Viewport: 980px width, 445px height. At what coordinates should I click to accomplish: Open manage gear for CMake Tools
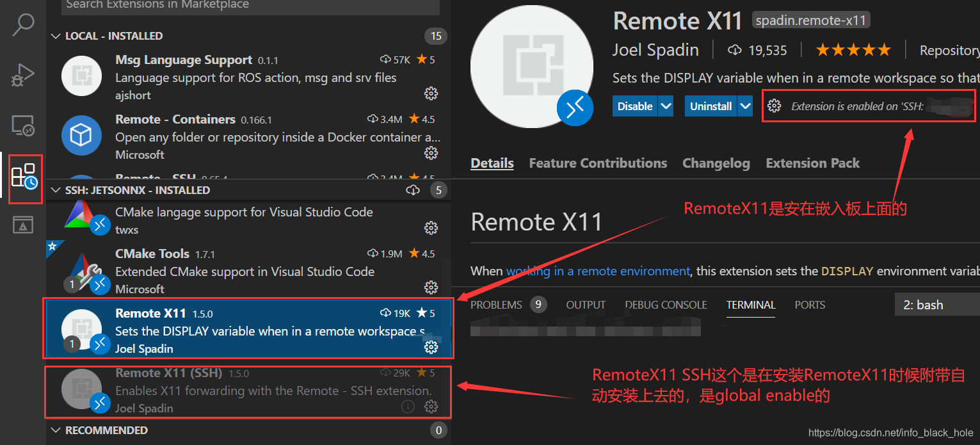tap(431, 287)
